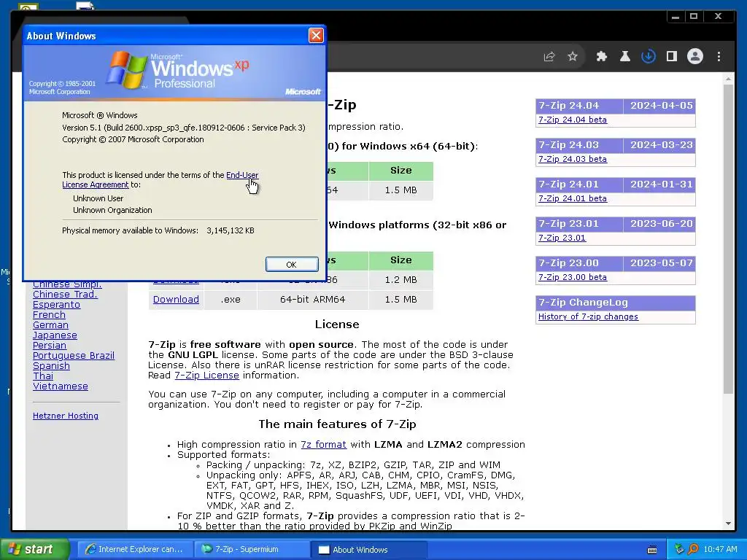This screenshot has height=560, width=747.
Task: Click the Safely Remove Hardware tray icon
Action: pyautogui.click(x=679, y=550)
